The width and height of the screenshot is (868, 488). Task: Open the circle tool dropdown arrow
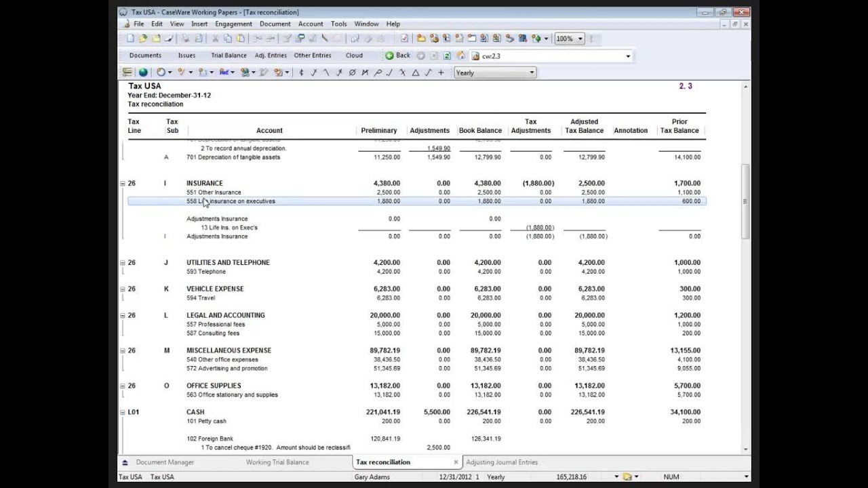[x=170, y=73]
